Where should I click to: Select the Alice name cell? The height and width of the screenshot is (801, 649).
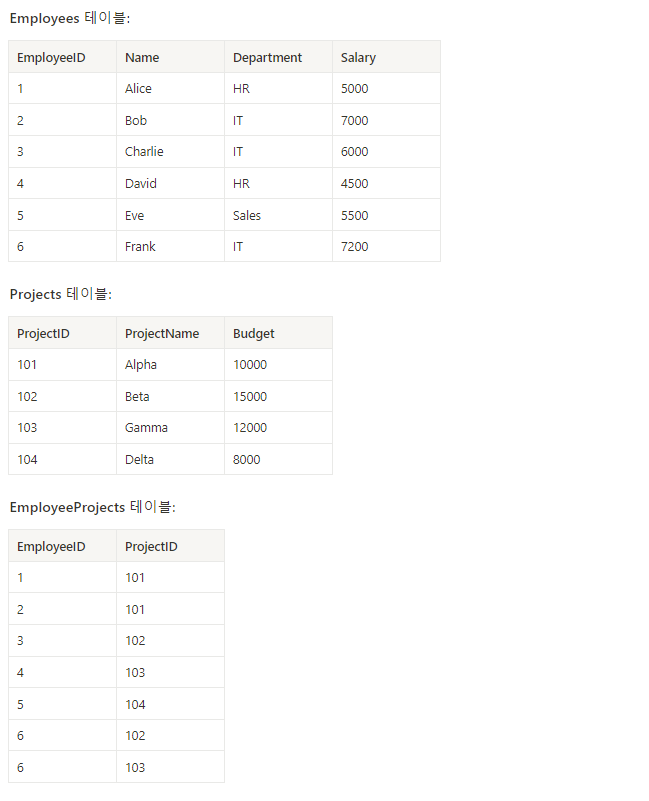[x=170, y=88]
